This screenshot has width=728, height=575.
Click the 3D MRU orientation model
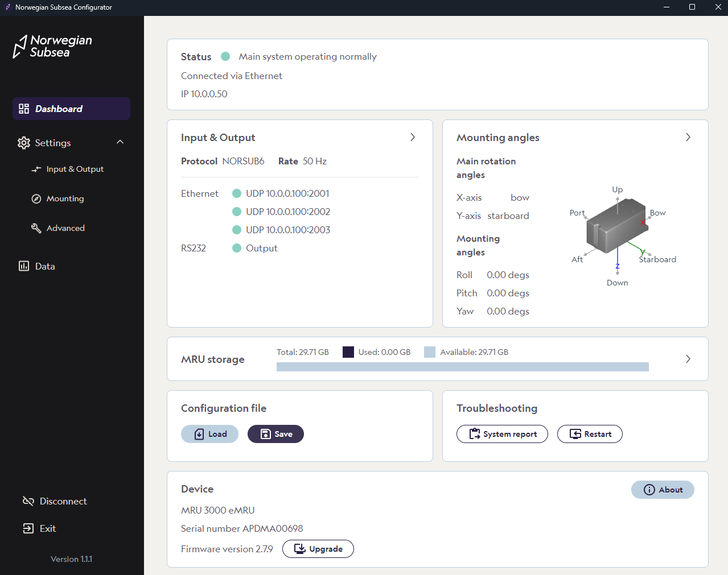point(617,226)
